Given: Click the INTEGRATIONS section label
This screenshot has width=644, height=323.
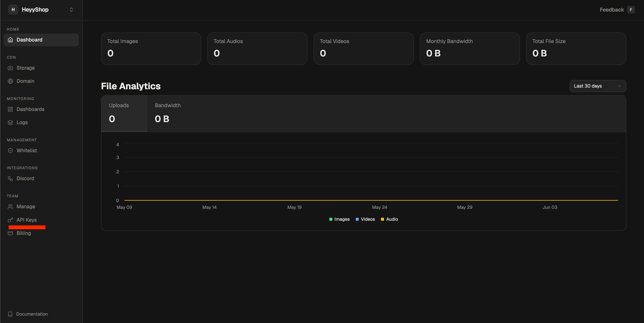Looking at the screenshot, I should (x=22, y=168).
